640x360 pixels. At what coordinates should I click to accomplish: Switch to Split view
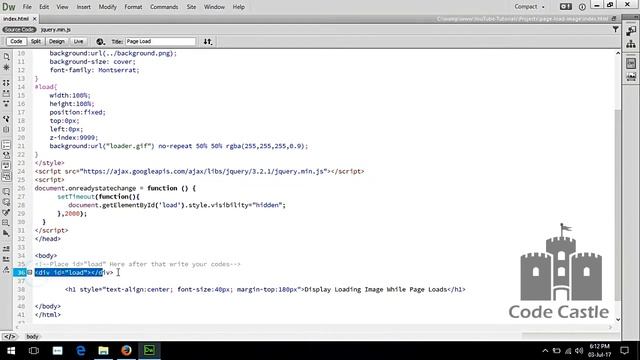36,42
